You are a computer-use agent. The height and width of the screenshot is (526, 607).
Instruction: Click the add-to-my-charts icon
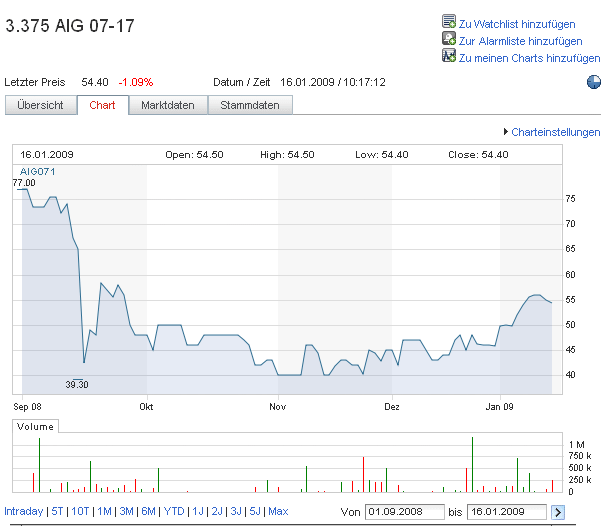coord(449,55)
